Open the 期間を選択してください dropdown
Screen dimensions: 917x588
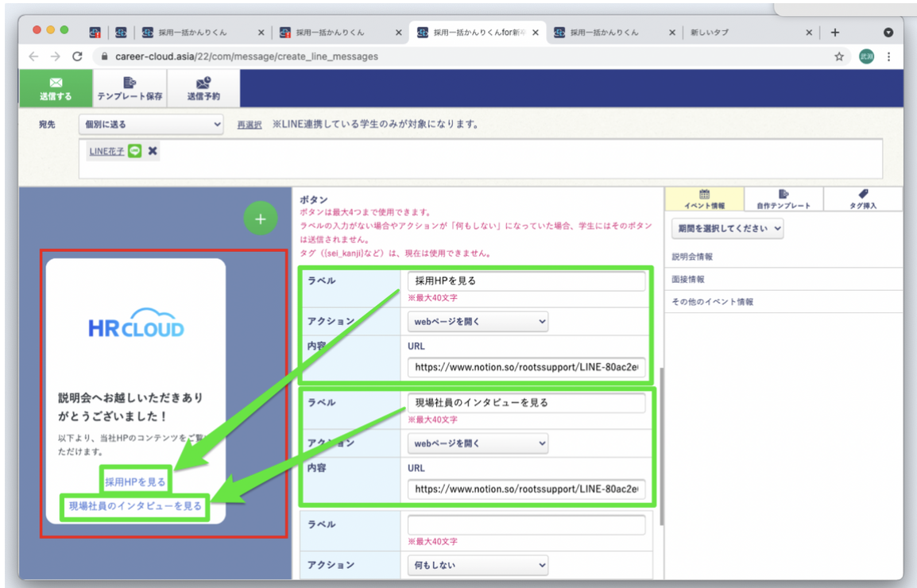727,228
